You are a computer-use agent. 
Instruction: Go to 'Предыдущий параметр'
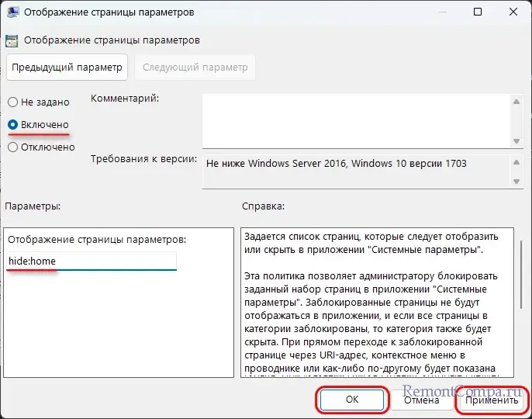click(67, 68)
